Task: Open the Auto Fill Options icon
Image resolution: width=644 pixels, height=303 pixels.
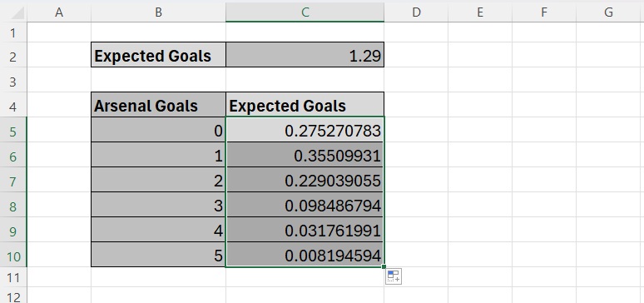Action: click(x=394, y=276)
